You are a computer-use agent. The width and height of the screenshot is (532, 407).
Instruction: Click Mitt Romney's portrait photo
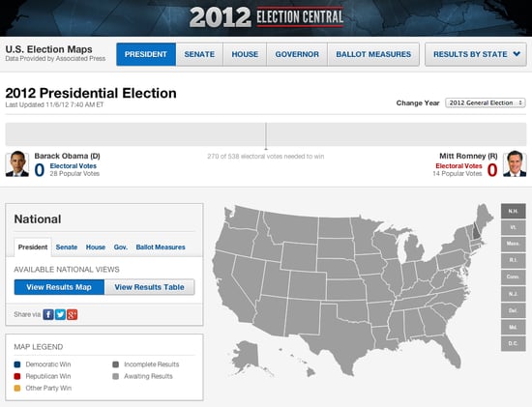click(x=515, y=163)
